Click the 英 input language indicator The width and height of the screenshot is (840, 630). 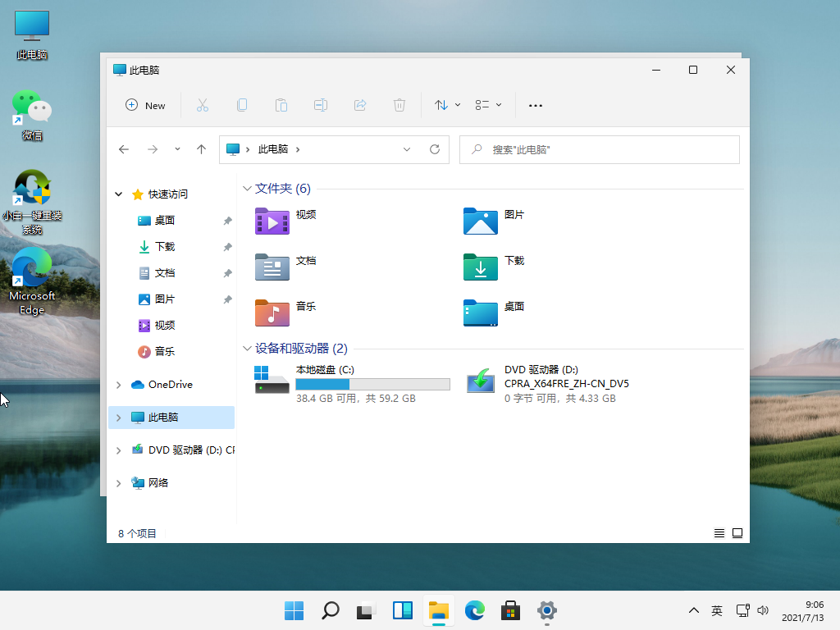[x=716, y=611]
